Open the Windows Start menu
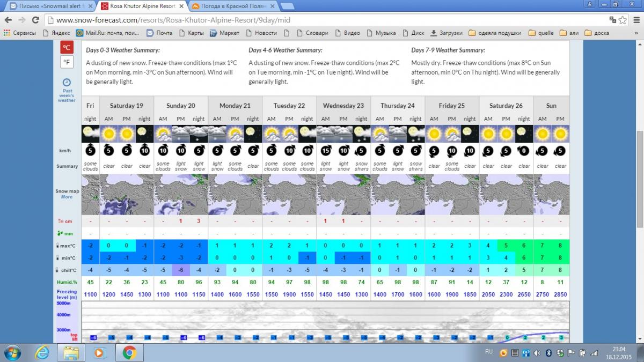Viewport: 644px width, 362px height. pyautogui.click(x=12, y=352)
